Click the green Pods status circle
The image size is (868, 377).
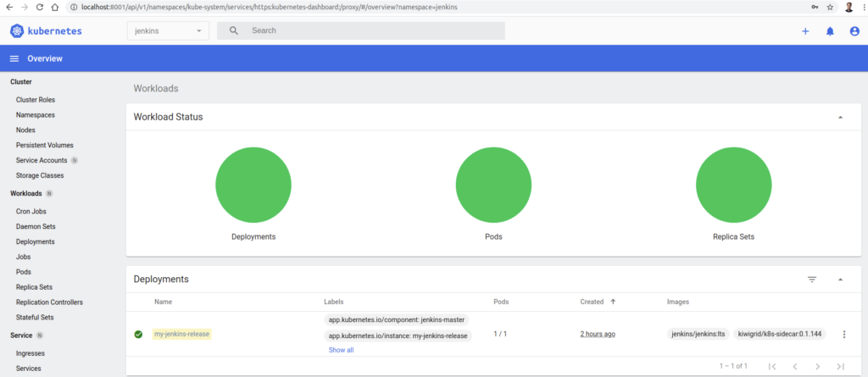[x=493, y=186]
